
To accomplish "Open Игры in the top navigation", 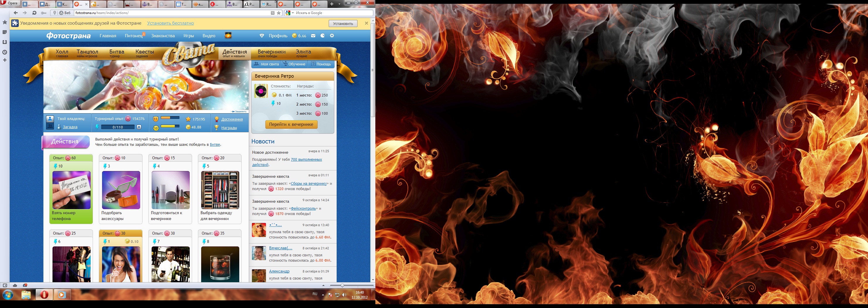I will point(189,36).
